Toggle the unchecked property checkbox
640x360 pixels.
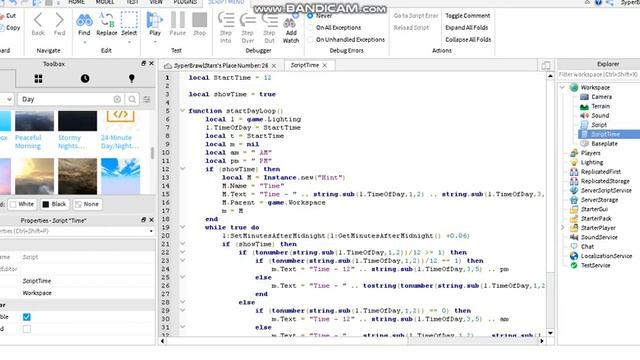[x=27, y=329]
